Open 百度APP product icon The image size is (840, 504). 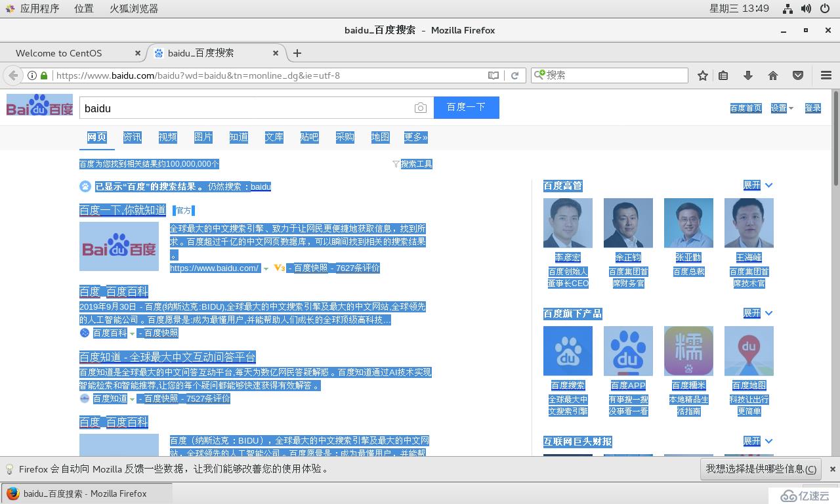coord(628,350)
